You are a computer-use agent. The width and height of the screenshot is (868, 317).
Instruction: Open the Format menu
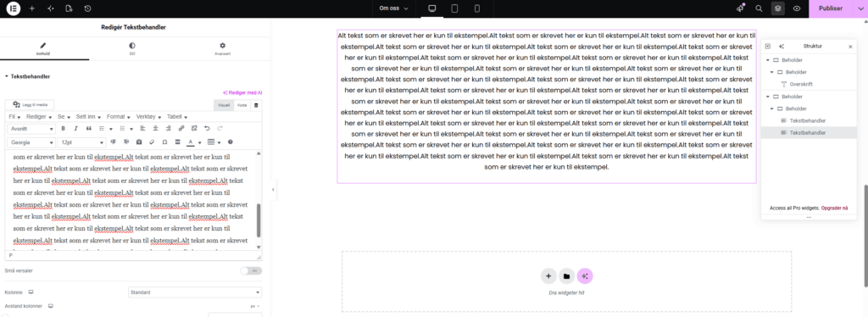[x=119, y=117]
